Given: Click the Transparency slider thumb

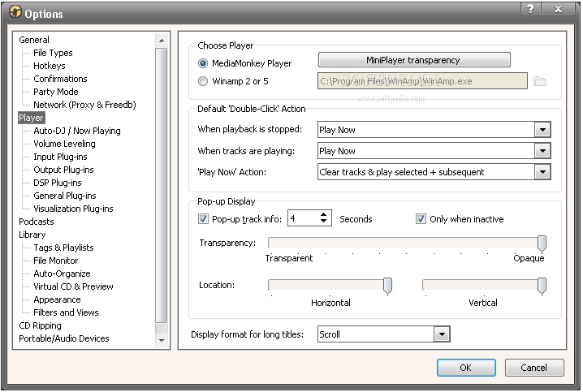Looking at the screenshot, I should coord(542,243).
